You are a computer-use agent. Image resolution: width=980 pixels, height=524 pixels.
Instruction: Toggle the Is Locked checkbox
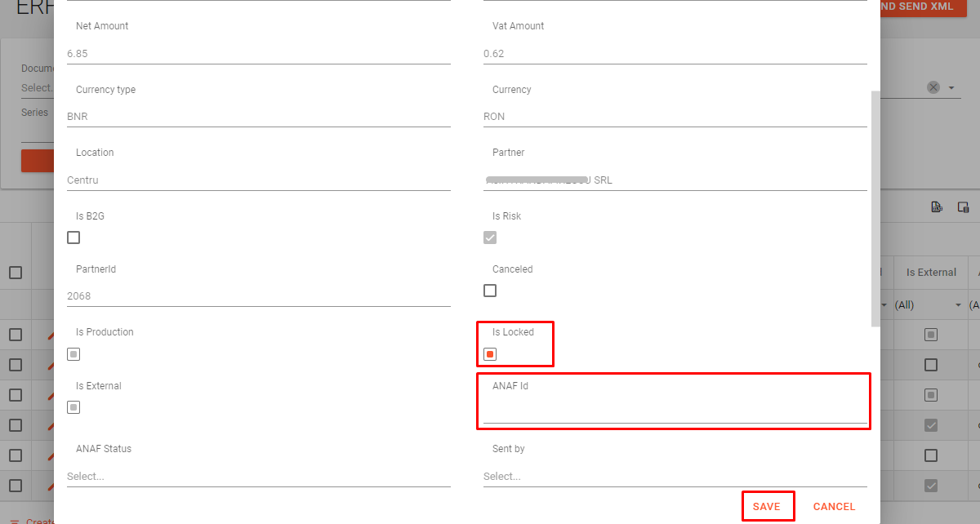tap(490, 354)
